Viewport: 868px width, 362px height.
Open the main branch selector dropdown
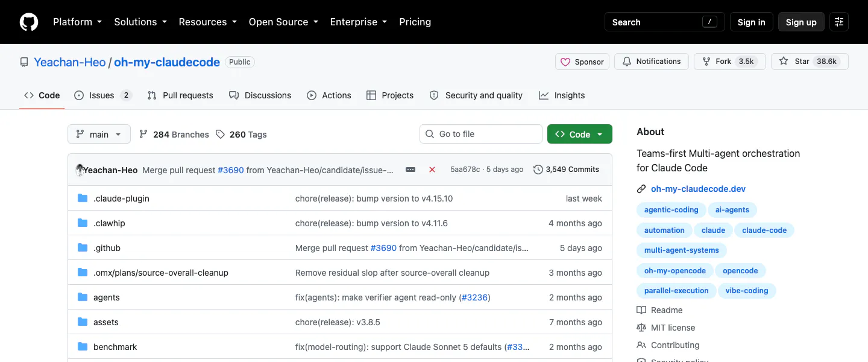pos(99,134)
